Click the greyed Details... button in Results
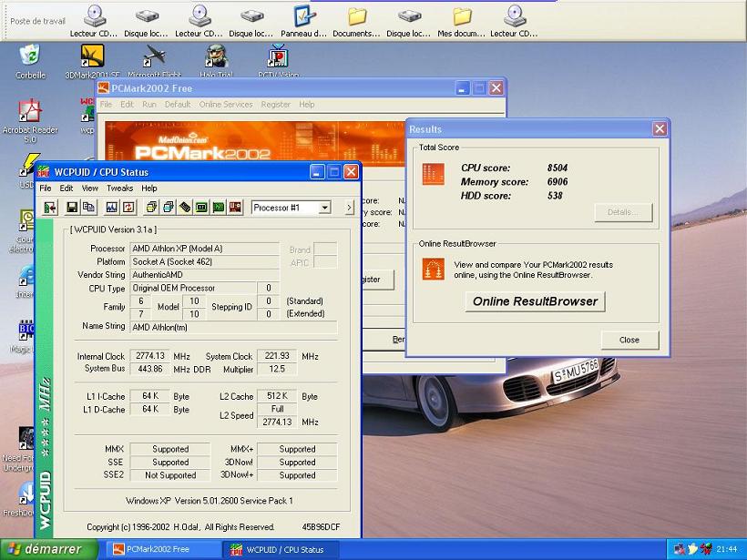The height and width of the screenshot is (560, 747). click(x=623, y=212)
